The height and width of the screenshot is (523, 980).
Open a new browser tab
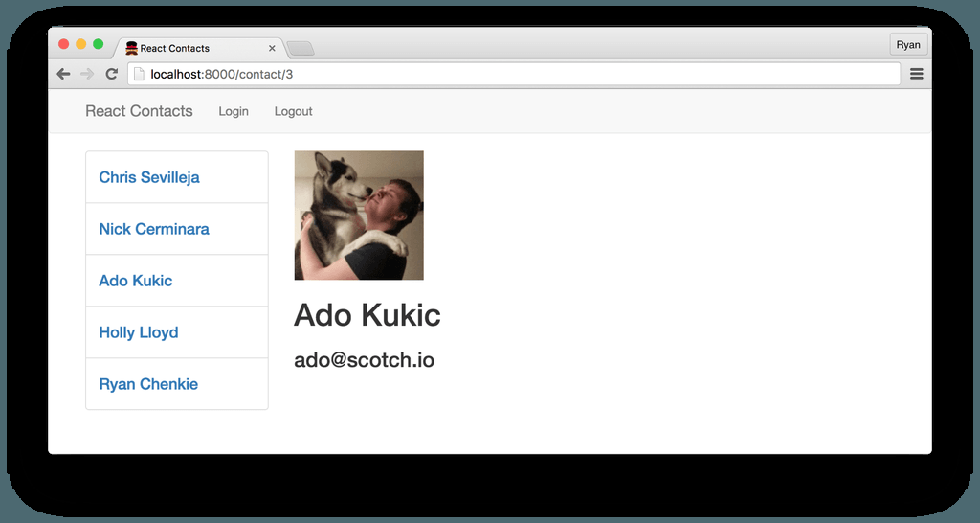[x=301, y=48]
